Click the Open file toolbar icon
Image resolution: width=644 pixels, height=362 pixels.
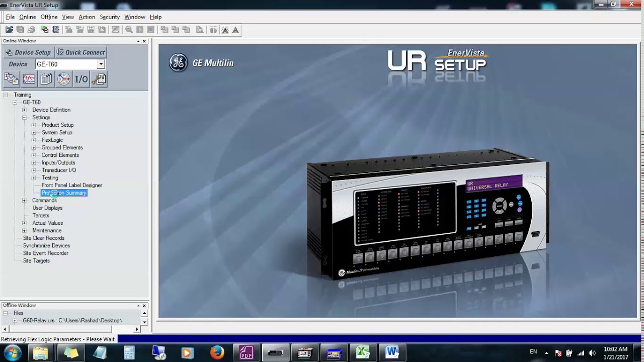[x=9, y=30]
